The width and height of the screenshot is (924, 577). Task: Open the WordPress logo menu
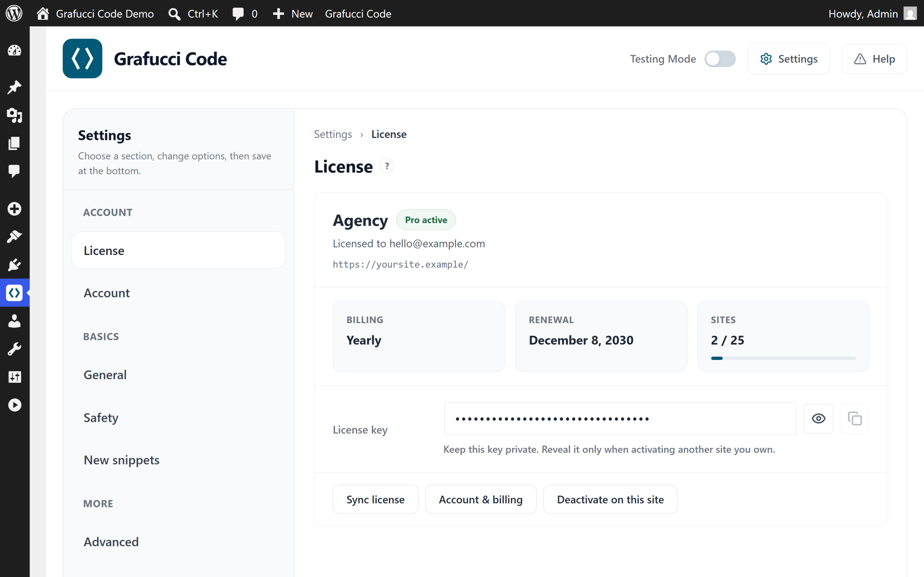click(14, 13)
